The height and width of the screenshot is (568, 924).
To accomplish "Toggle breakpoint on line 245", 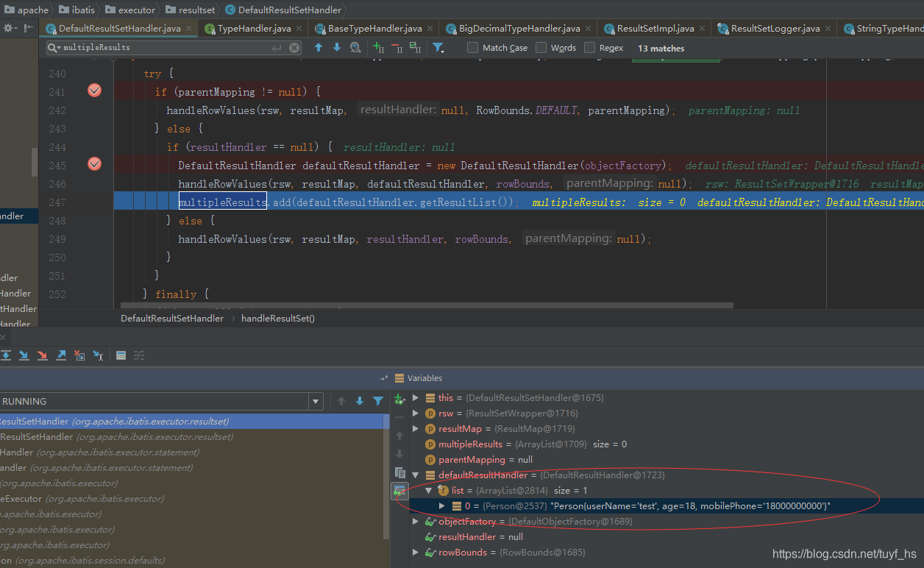I will [x=94, y=164].
